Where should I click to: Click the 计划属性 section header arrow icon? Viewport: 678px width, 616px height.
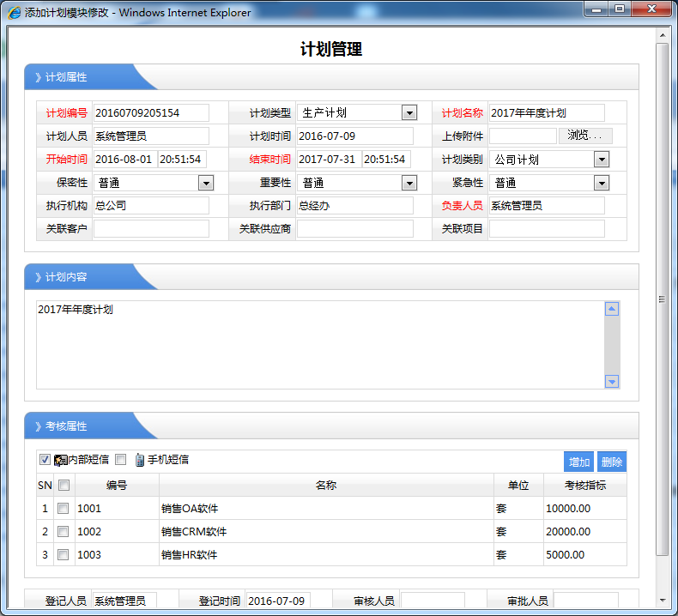point(38,77)
